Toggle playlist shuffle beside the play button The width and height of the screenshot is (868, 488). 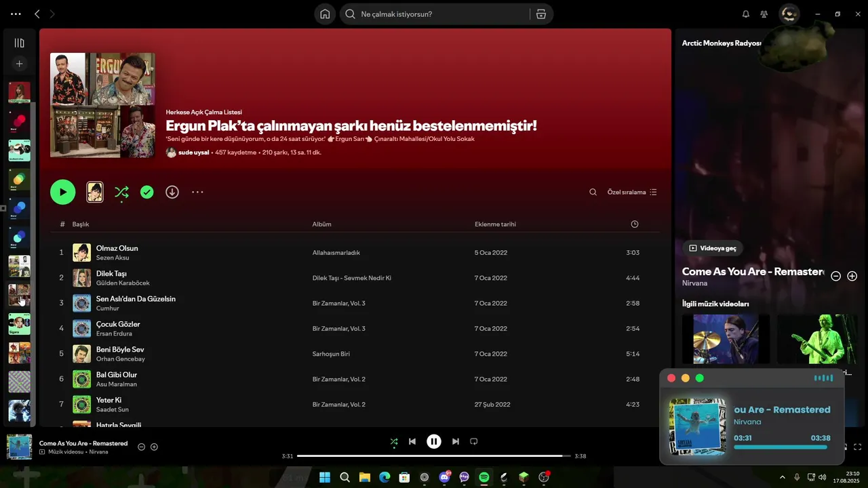(x=121, y=192)
